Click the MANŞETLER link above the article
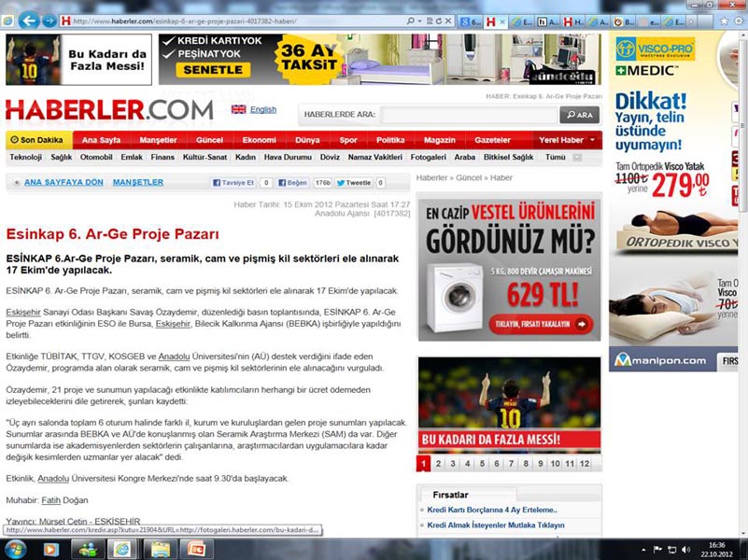The width and height of the screenshot is (748, 560). tap(138, 183)
